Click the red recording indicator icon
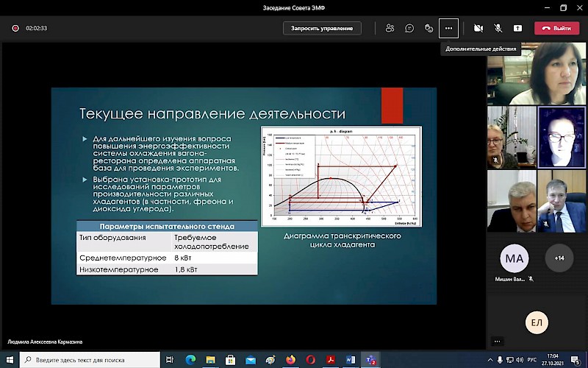This screenshot has width=588, height=368. (15, 28)
